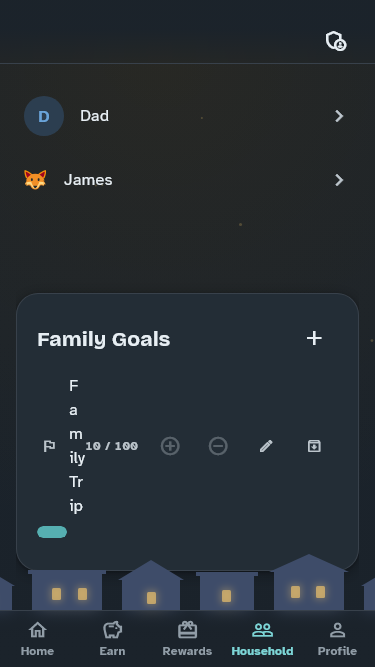Open the Profile tab
Image resolution: width=375 pixels, height=667 pixels.
[x=337, y=639]
